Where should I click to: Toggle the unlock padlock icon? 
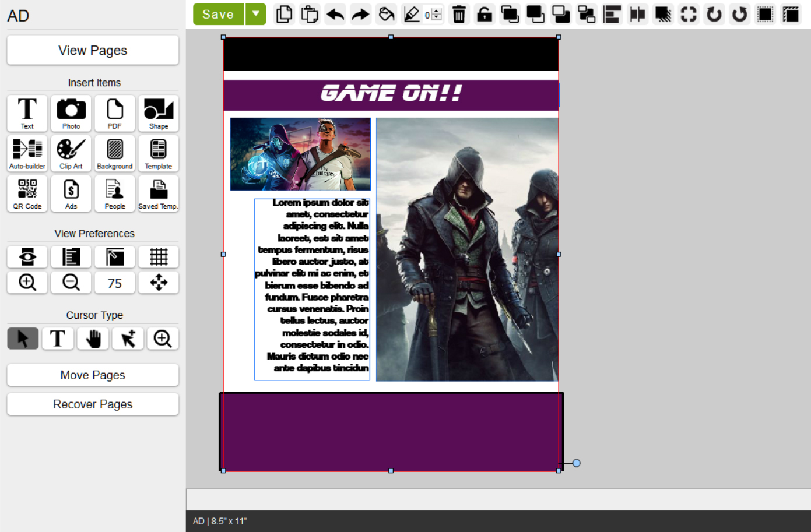point(484,15)
